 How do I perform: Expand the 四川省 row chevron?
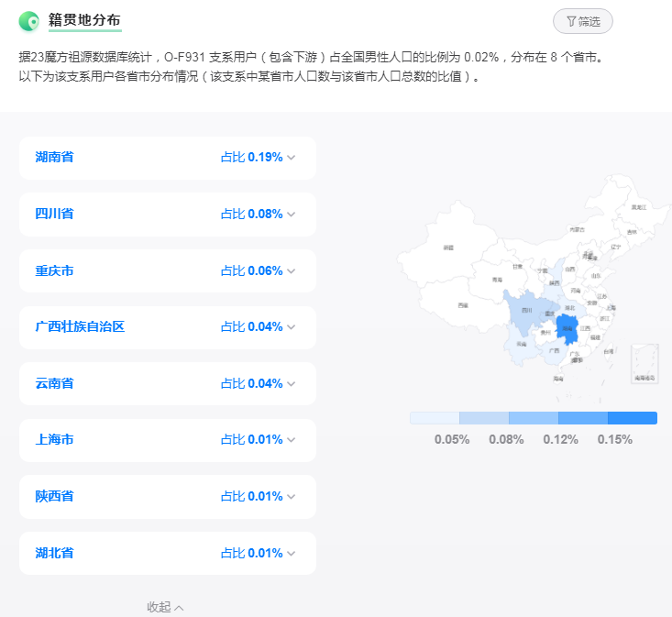pyautogui.click(x=292, y=215)
